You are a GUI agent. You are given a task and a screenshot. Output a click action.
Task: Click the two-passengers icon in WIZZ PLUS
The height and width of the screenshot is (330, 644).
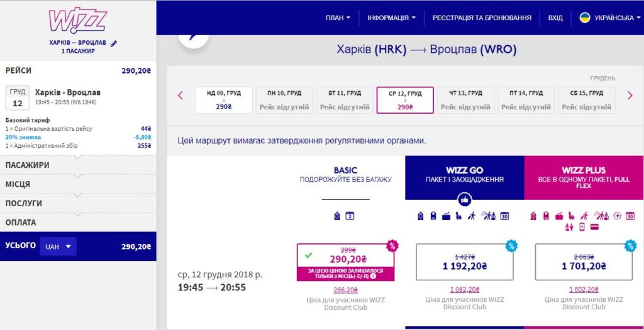(x=569, y=227)
